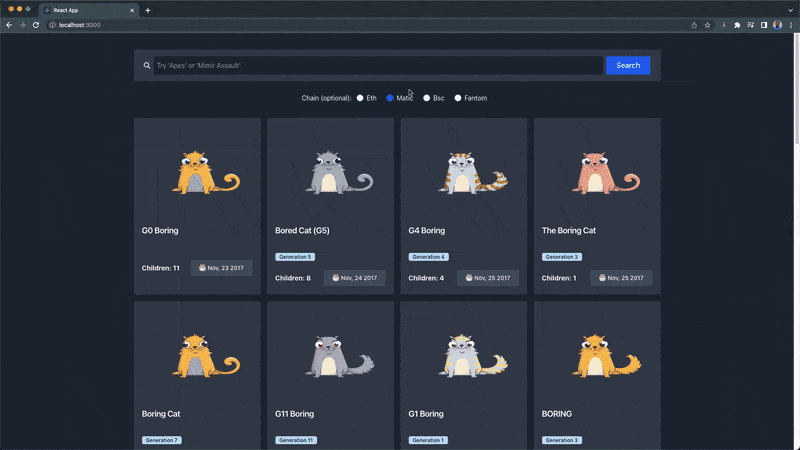
Task: Reload the localhost page
Action: (36, 25)
